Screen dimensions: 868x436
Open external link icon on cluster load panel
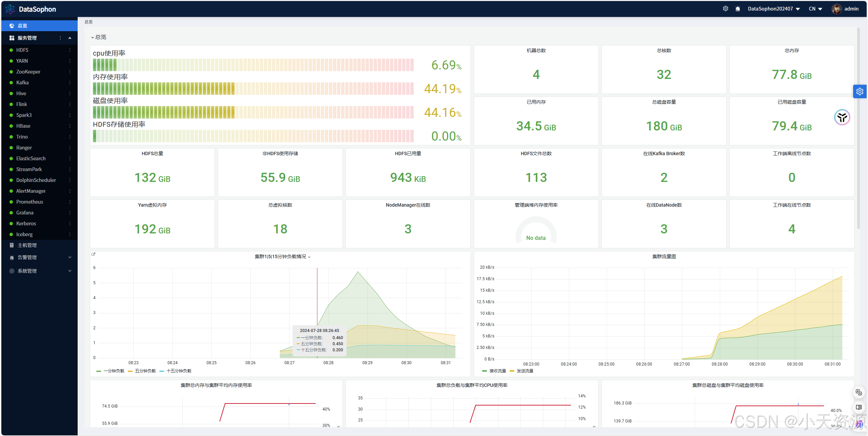click(x=94, y=254)
